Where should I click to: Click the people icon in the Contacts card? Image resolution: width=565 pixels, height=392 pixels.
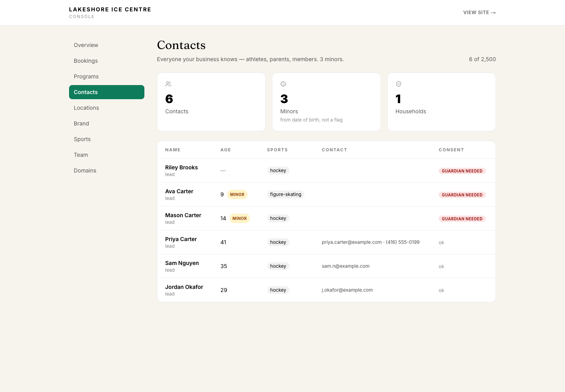(168, 84)
